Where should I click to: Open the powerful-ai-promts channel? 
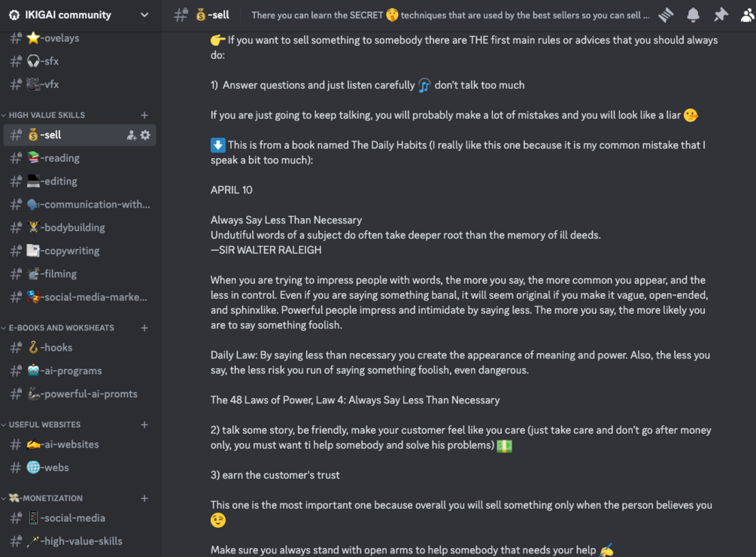(x=89, y=394)
